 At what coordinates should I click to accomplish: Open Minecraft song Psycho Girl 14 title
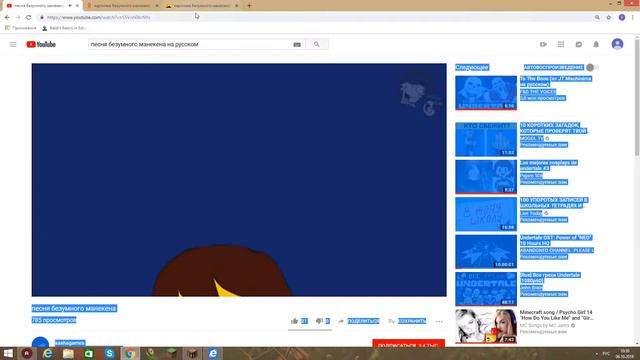pyautogui.click(x=556, y=315)
